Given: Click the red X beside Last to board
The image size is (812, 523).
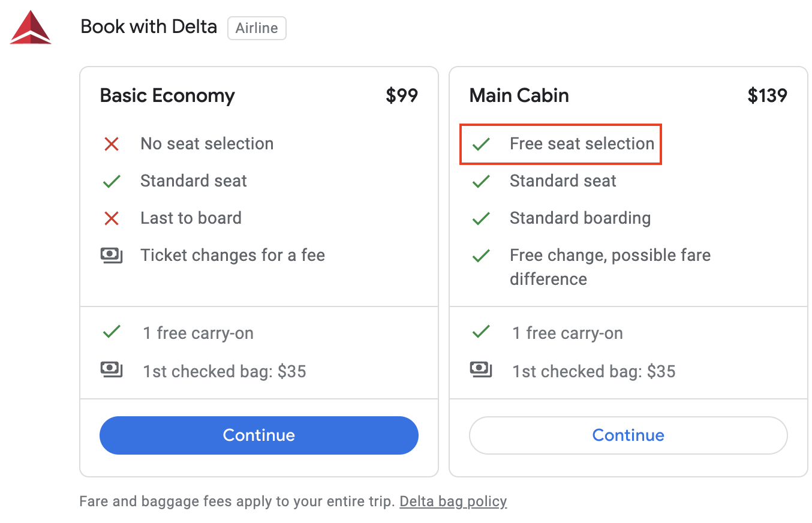Looking at the screenshot, I should (112, 218).
